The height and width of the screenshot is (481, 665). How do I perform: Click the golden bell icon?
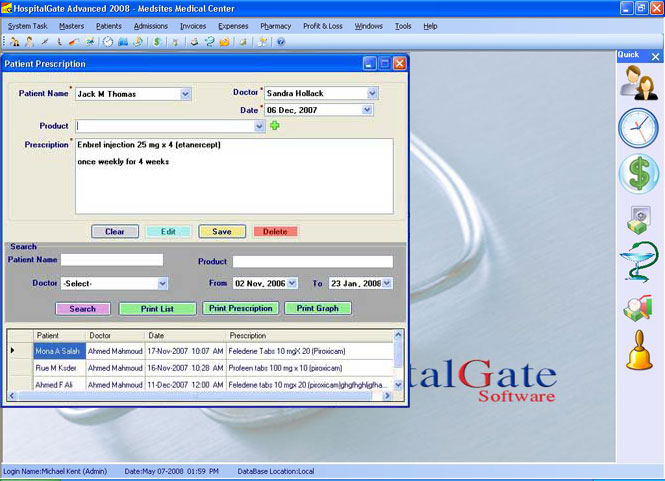(x=638, y=350)
